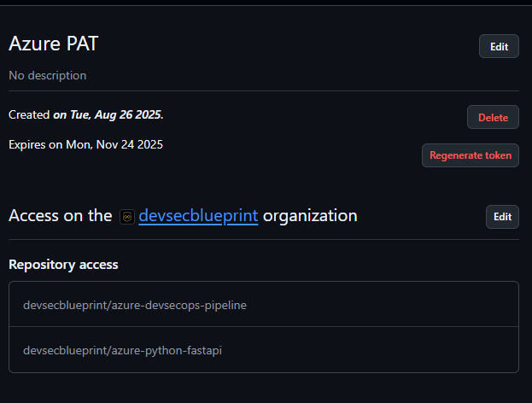Click 'devsecblueprint/' prefix in fastapi repository entry
Screen dimensions: 532x403
click(66, 350)
